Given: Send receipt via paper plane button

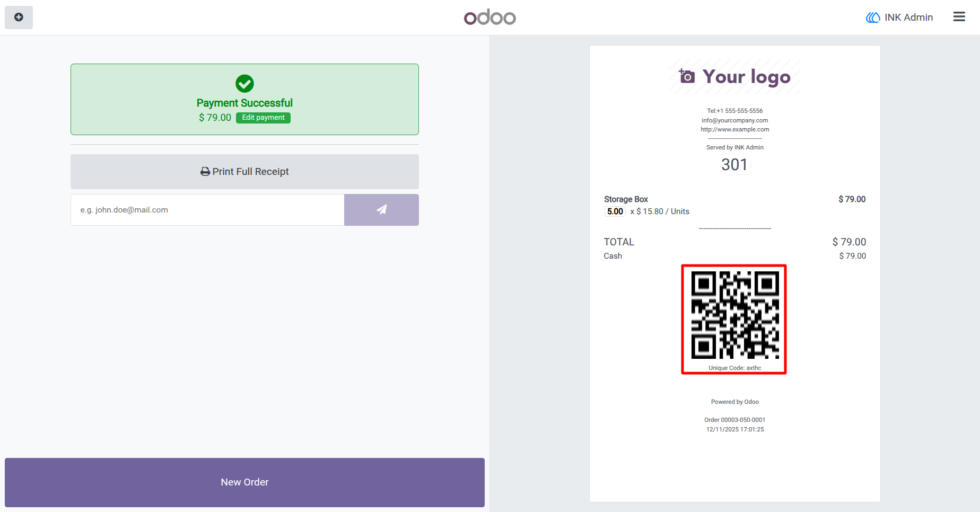Looking at the screenshot, I should pyautogui.click(x=381, y=210).
